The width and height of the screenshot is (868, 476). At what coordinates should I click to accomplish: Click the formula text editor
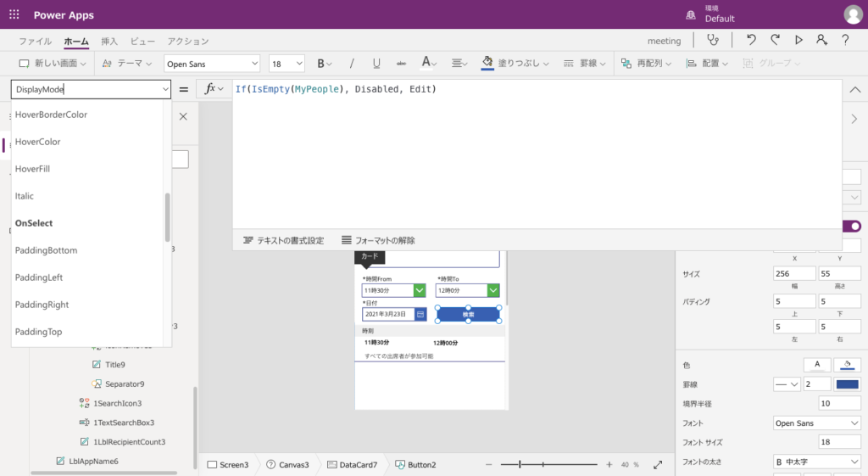537,155
